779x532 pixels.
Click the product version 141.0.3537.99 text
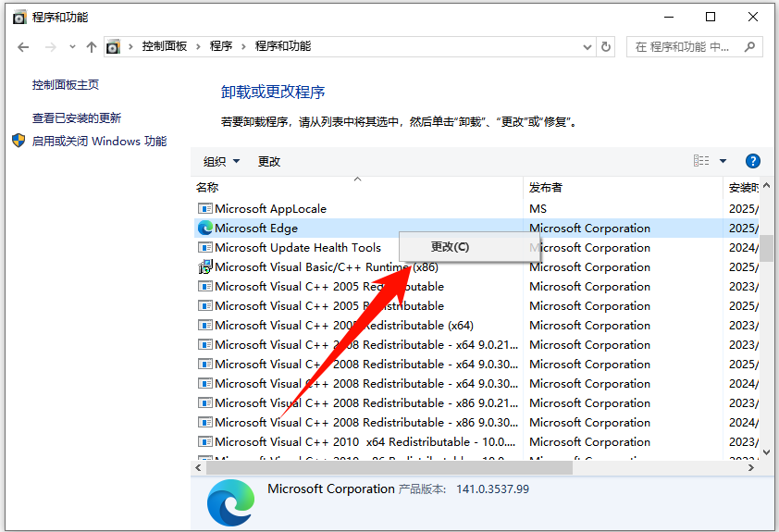[x=492, y=489]
